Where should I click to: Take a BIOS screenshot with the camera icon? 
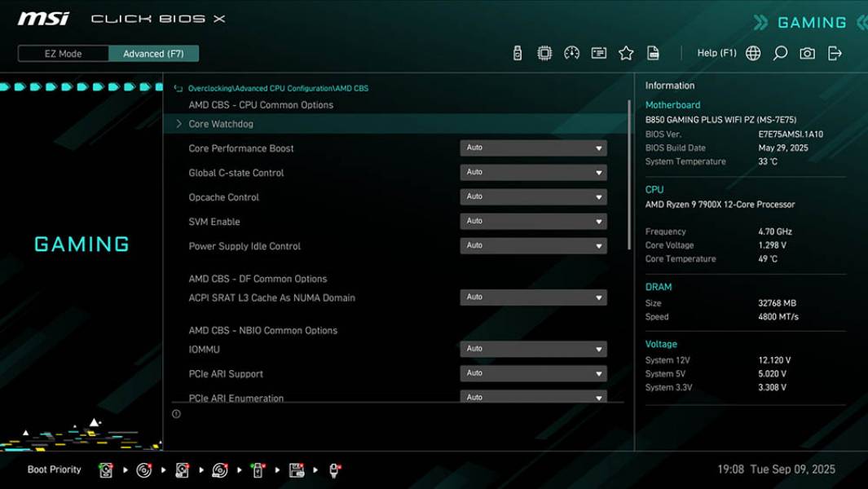click(806, 52)
